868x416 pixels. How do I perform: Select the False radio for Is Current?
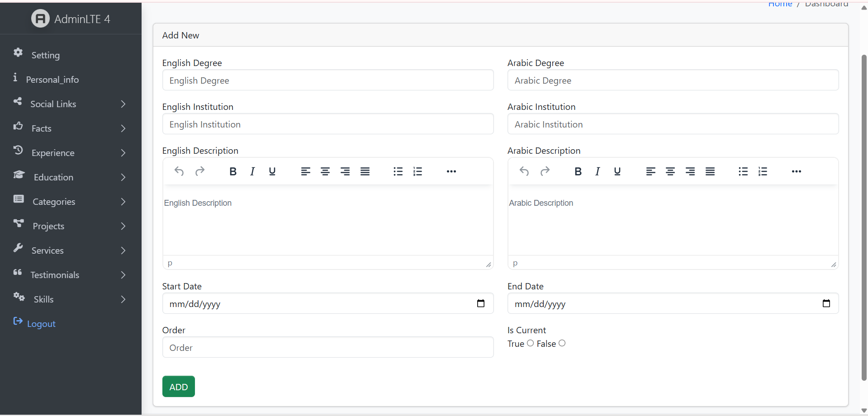point(562,343)
